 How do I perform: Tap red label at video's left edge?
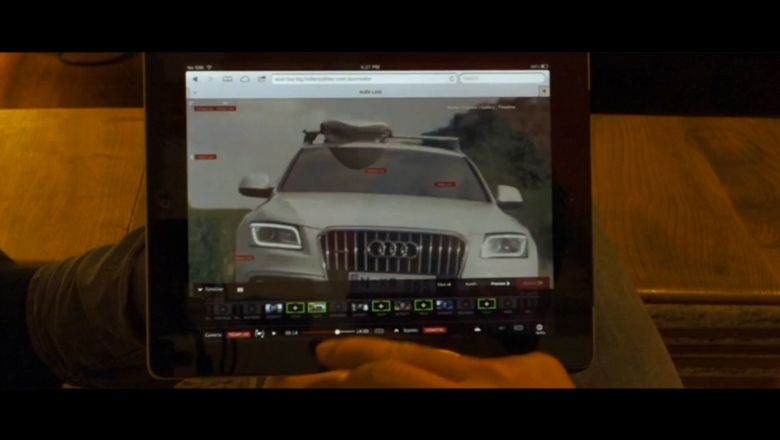(x=205, y=157)
